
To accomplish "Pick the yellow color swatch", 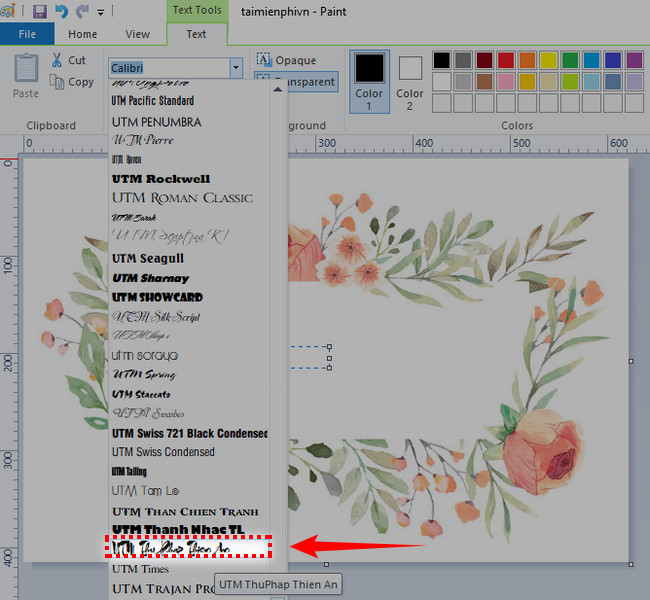I will pos(548,60).
